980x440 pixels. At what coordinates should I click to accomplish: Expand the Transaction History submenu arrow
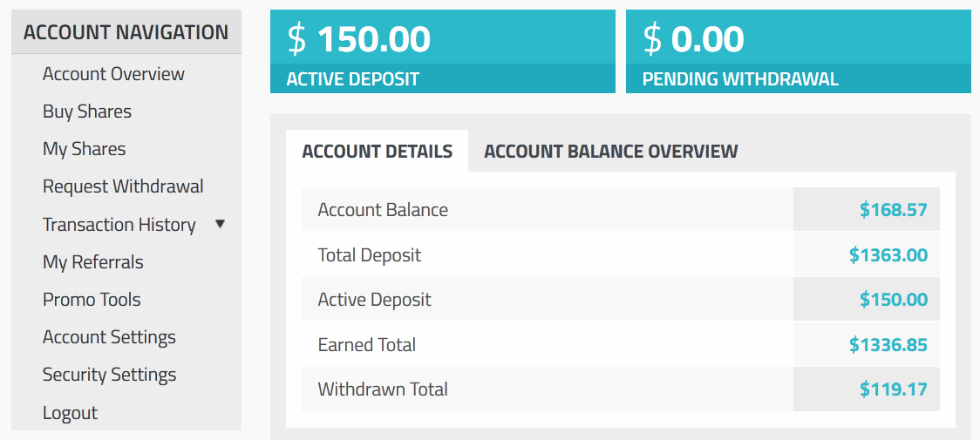[220, 224]
